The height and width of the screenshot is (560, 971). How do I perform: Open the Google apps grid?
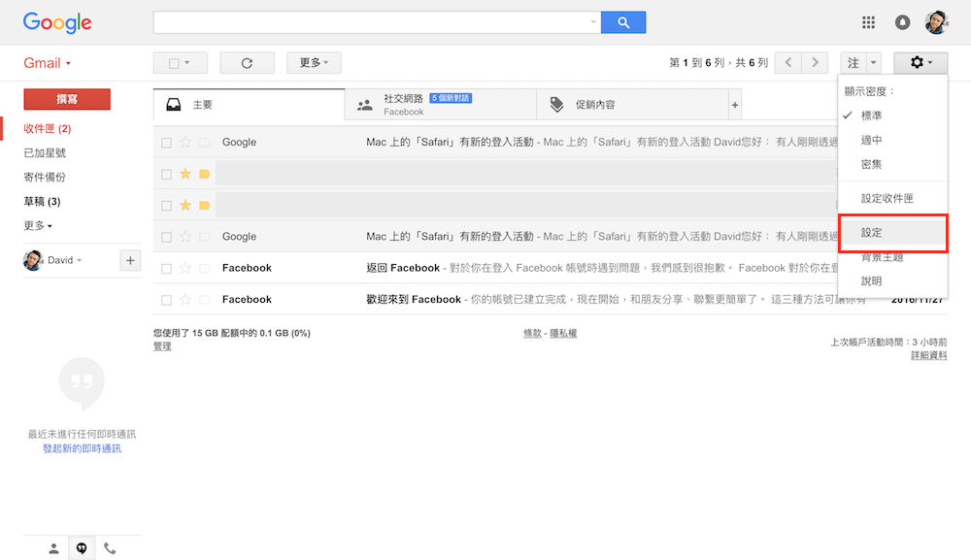869,22
